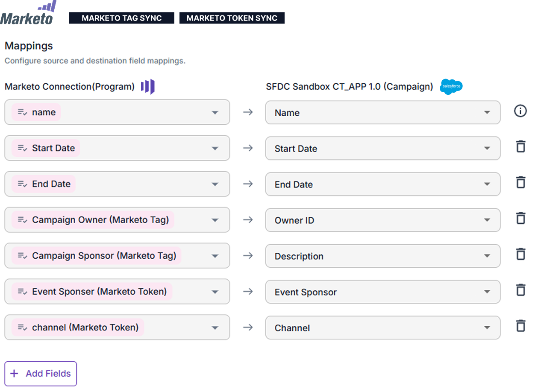Expand the destination Description dropdown
This screenshot has width=538, height=392.
(x=383, y=256)
